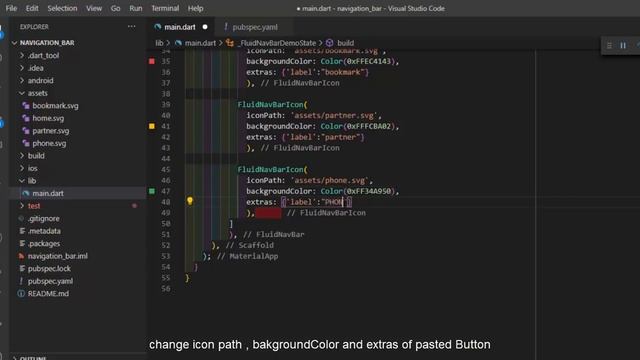Click the EXPLORER panel title
Image resolution: width=640 pixels, height=360 pixels.
click(34, 27)
